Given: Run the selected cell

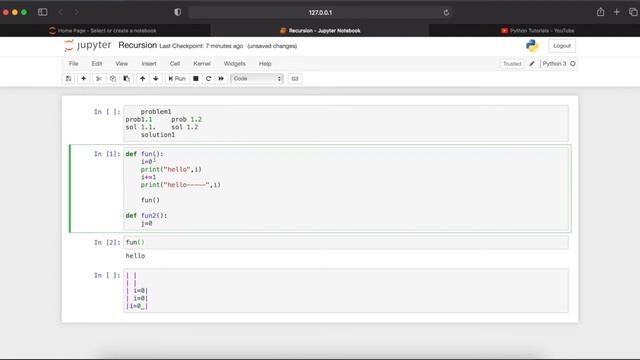Looking at the screenshot, I should click(x=177, y=78).
